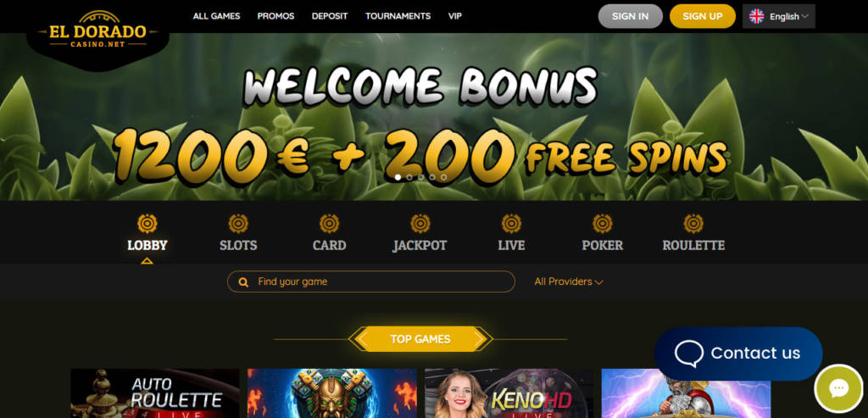Open the Roulette category chip icon

(x=693, y=224)
